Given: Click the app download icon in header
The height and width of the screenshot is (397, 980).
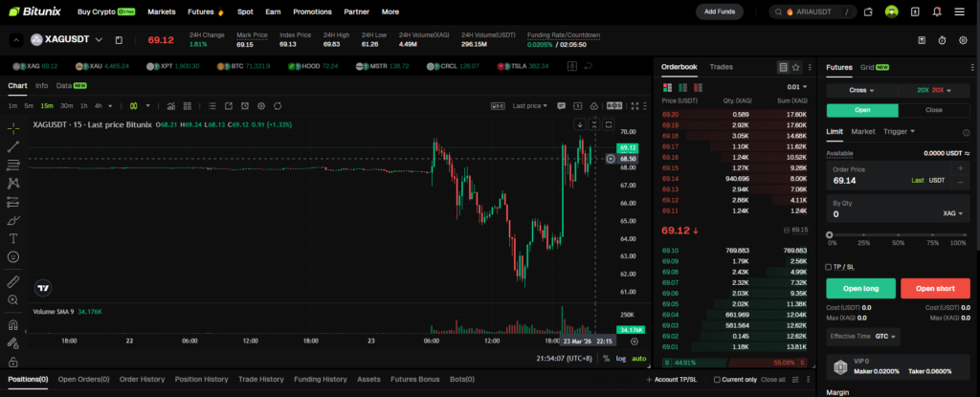Looking at the screenshot, I should [x=915, y=11].
